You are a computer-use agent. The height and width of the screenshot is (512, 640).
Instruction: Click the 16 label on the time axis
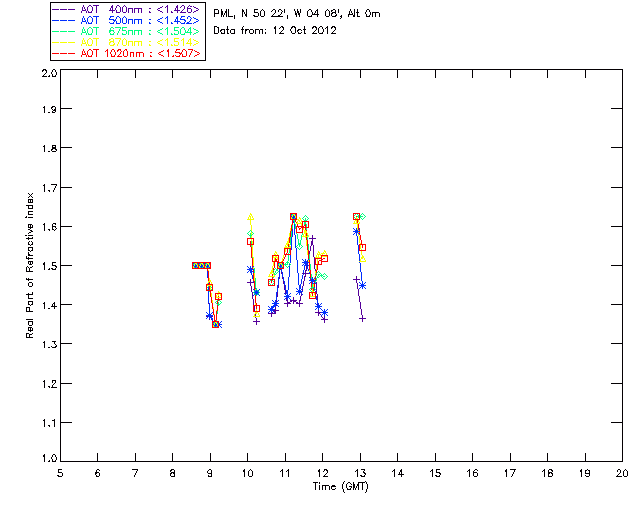click(472, 474)
